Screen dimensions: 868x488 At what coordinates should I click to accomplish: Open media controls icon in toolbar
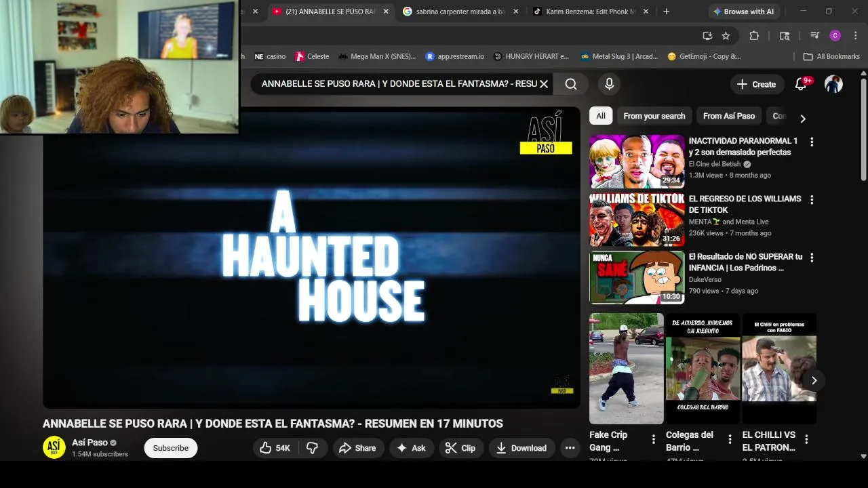point(815,36)
